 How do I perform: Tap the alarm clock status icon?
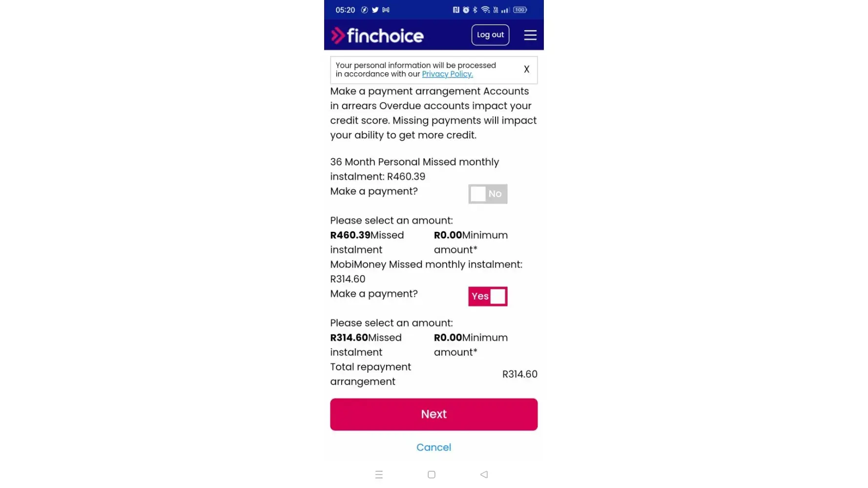466,10
